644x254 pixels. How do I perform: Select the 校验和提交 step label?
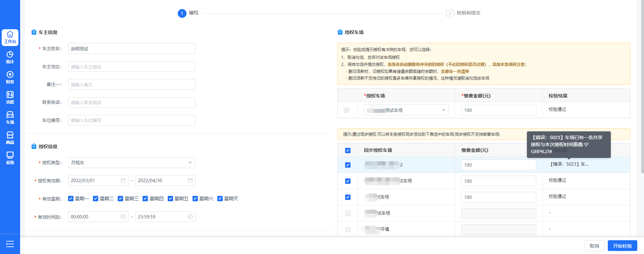(x=469, y=13)
